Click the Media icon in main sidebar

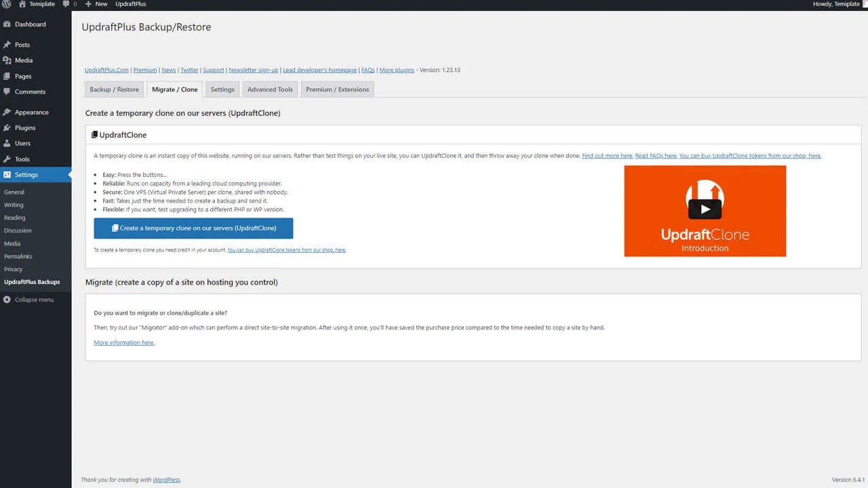(7, 60)
